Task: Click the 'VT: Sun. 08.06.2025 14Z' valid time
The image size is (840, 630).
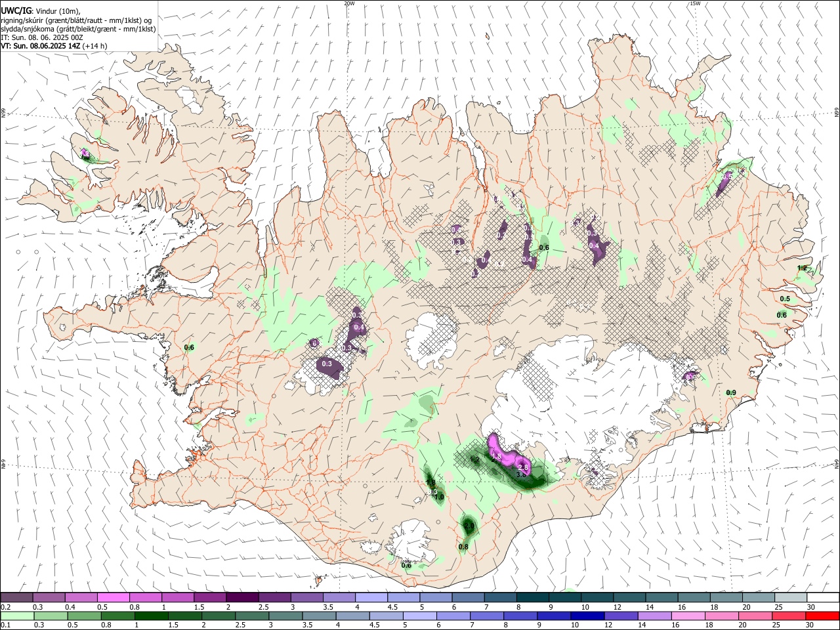Action: point(40,46)
